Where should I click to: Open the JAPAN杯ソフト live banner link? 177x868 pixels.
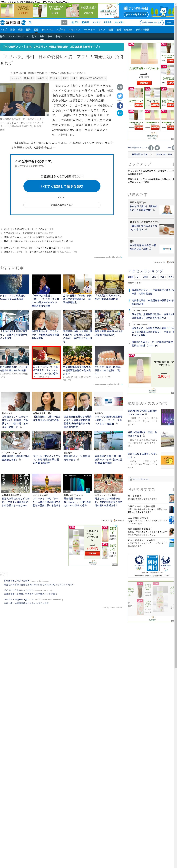coord(62,47)
